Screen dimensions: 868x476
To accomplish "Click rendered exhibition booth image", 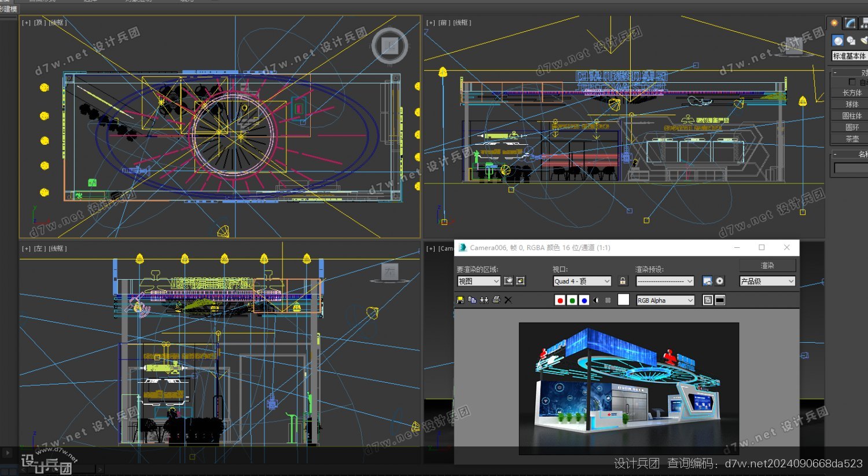I will pos(629,389).
